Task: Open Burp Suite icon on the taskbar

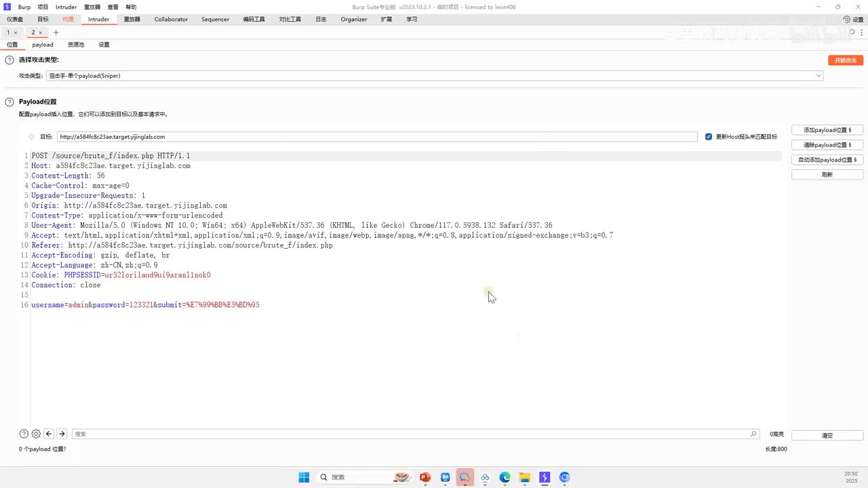Action: 545,477
